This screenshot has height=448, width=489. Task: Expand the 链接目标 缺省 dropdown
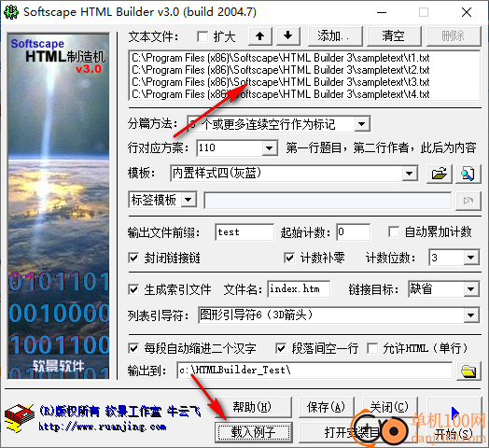click(471, 289)
